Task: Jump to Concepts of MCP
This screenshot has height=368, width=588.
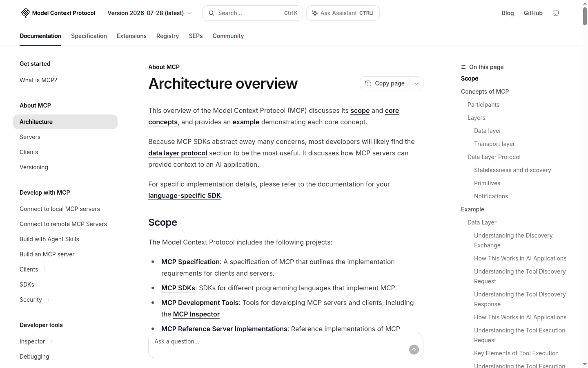Action: pyautogui.click(x=485, y=92)
